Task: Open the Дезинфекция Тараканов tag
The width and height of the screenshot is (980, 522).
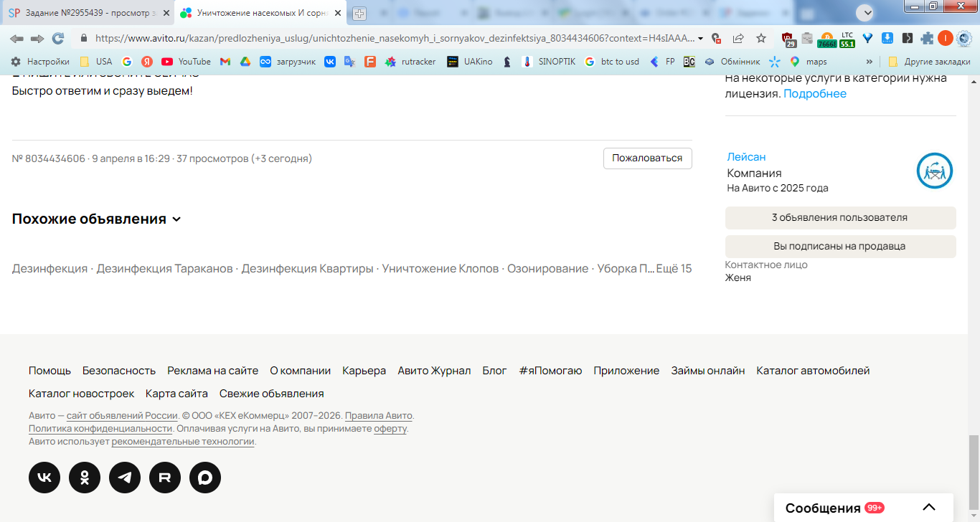Action: click(x=165, y=269)
